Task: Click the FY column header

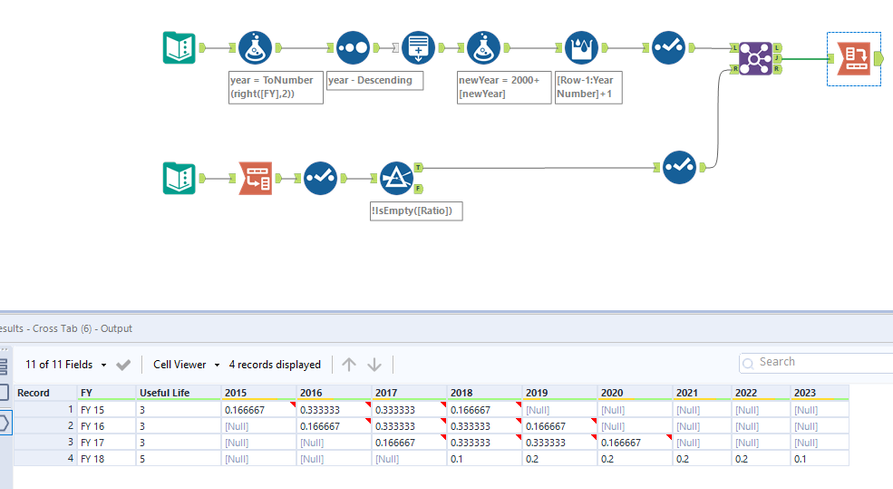Action: (106, 393)
